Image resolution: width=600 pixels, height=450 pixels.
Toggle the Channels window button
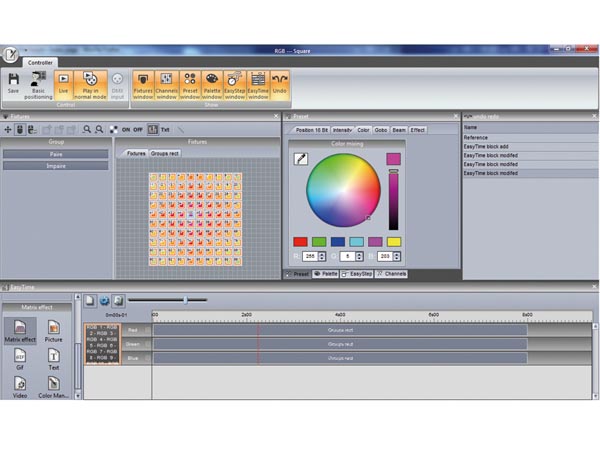(x=166, y=85)
